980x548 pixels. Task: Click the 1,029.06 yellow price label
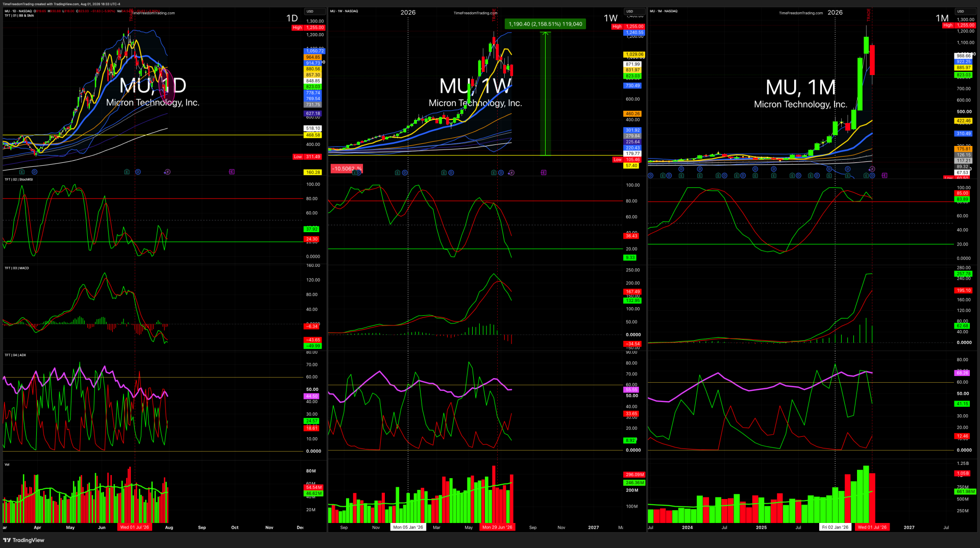(634, 55)
